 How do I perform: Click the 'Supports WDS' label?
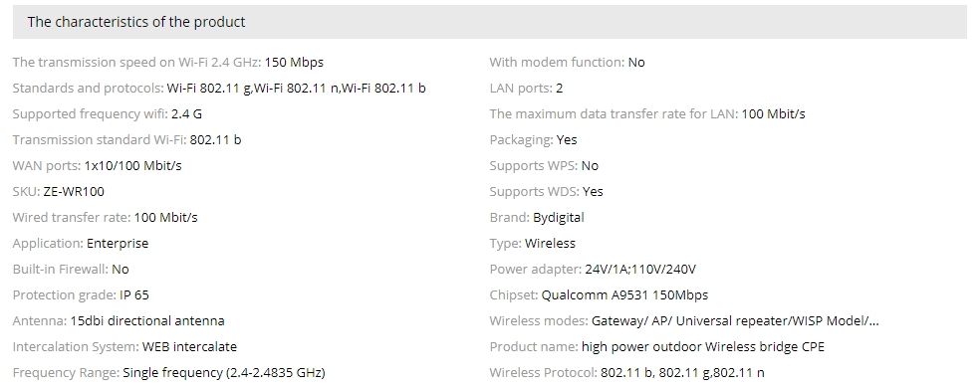534,192
